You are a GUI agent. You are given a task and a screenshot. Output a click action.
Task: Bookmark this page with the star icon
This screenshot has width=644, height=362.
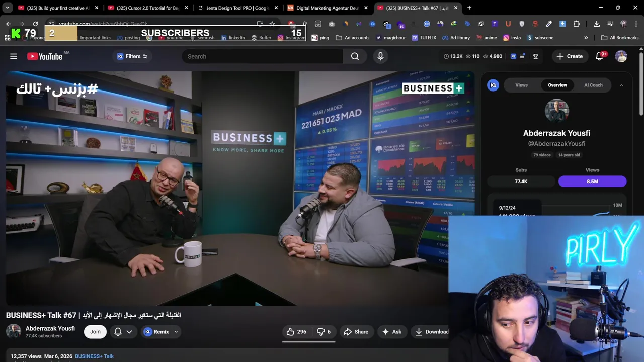pyautogui.click(x=272, y=24)
